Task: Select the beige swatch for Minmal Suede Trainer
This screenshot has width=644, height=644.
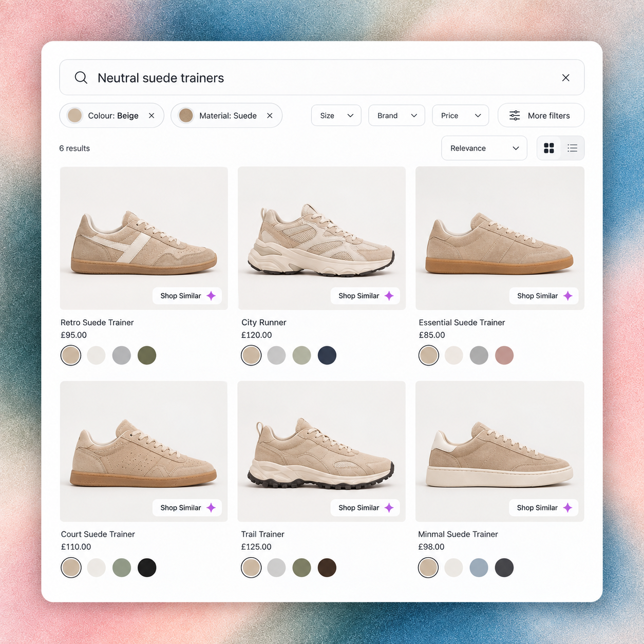Action: [x=428, y=567]
